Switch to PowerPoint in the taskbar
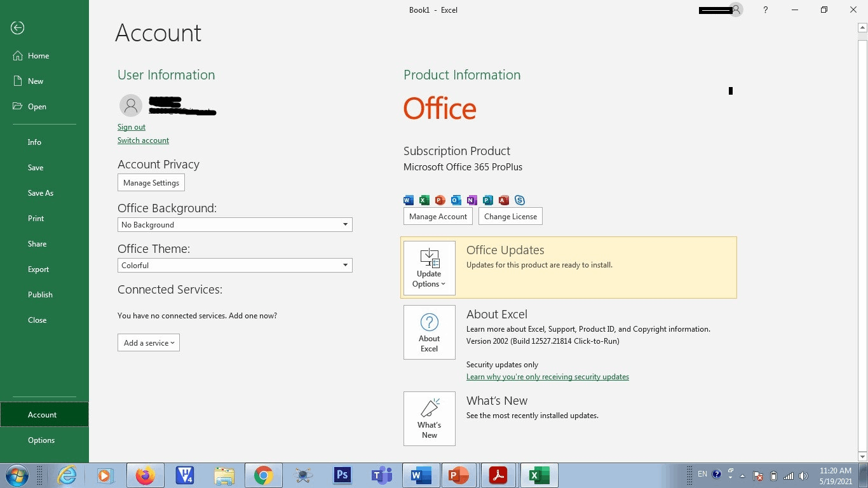The image size is (868, 488). click(x=460, y=475)
